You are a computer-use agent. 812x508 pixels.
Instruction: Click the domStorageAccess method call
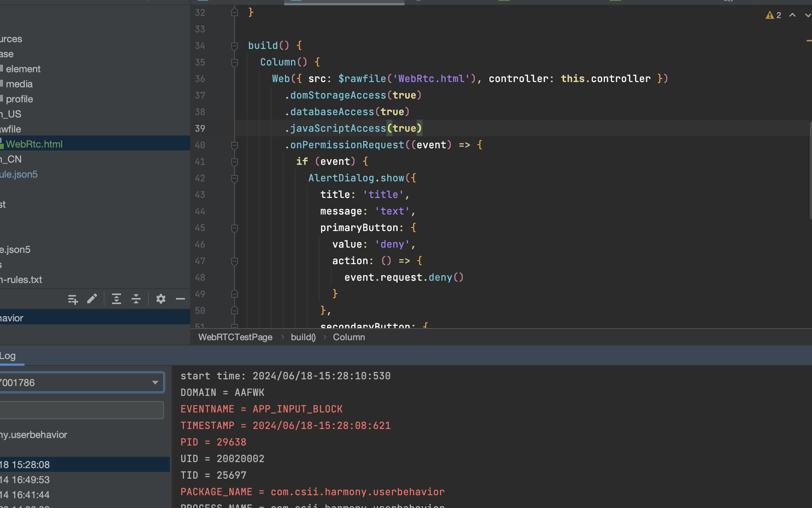338,96
